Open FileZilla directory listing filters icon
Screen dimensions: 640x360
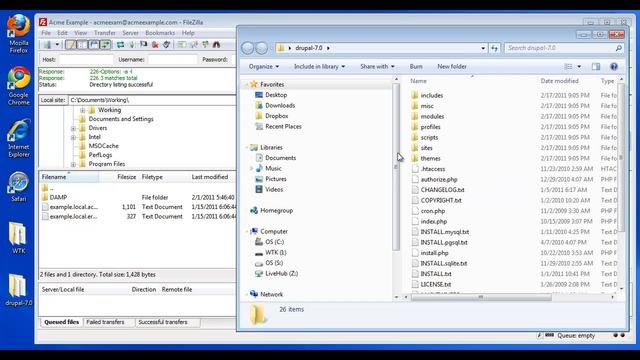click(182, 44)
